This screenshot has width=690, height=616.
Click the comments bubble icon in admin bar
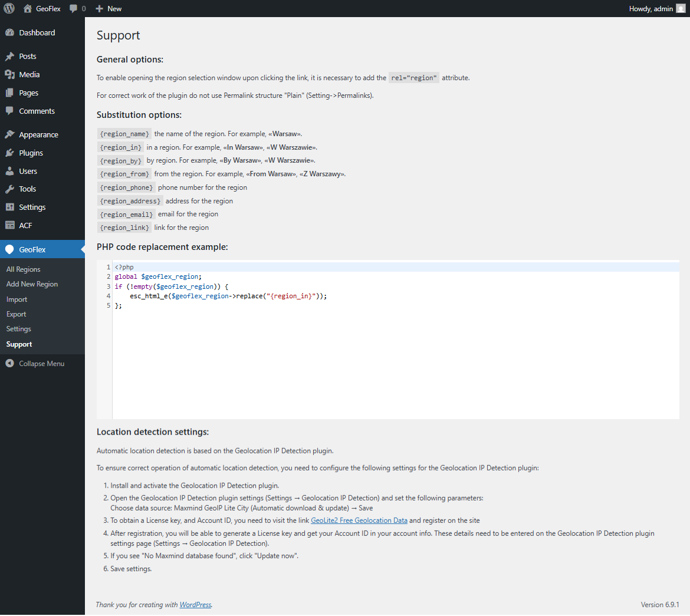point(73,8)
